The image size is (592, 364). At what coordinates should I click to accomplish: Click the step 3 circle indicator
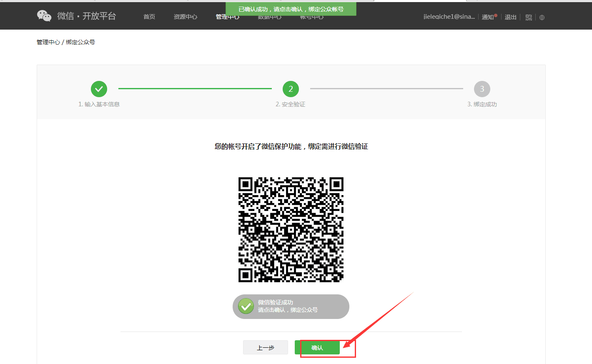pos(482,89)
